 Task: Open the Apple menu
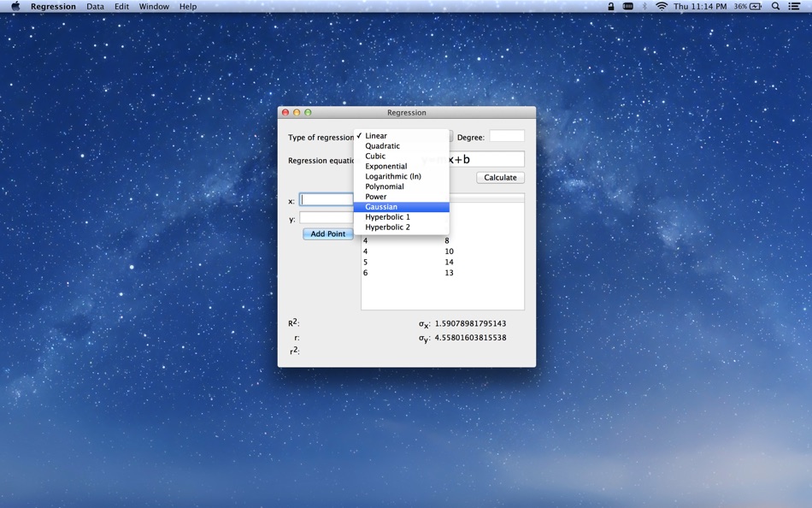point(15,6)
